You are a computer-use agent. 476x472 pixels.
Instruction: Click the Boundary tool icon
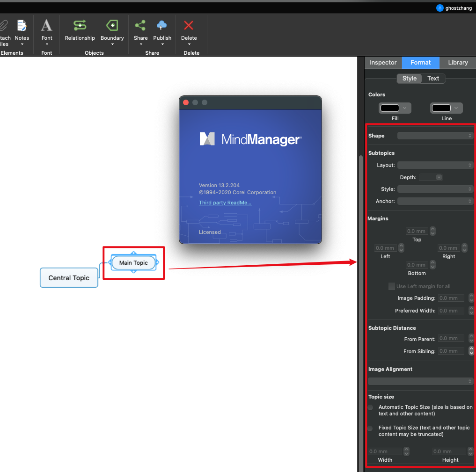click(112, 26)
